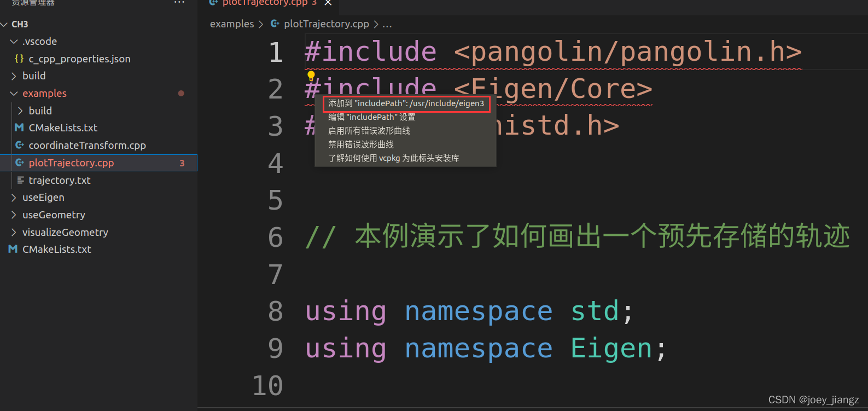Click the CMake icon of root CMakeLists.txt
Image resolution: width=868 pixels, height=411 pixels.
13,249
